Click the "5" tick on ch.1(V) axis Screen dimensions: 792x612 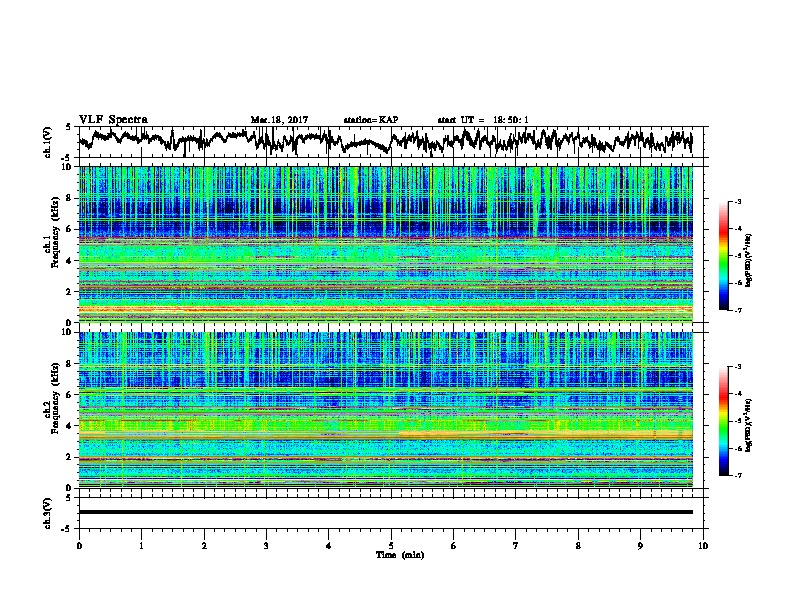(69, 127)
